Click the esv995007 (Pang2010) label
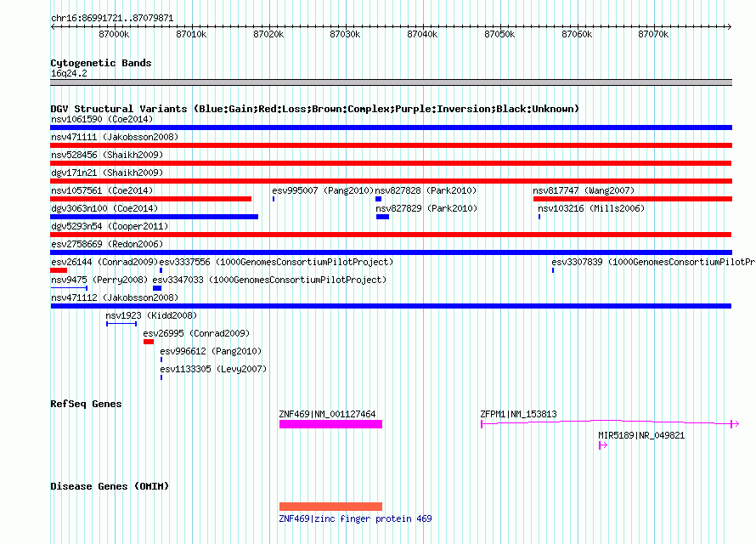Screen dimensions: 756x544 [323, 190]
